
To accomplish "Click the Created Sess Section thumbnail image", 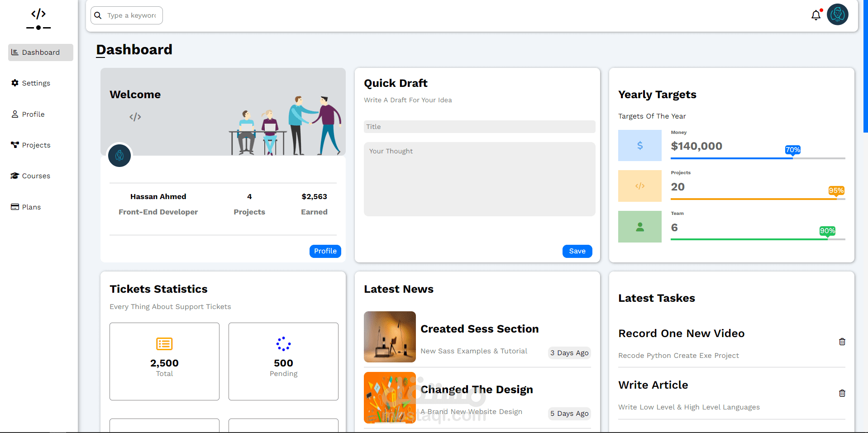I will 390,337.
